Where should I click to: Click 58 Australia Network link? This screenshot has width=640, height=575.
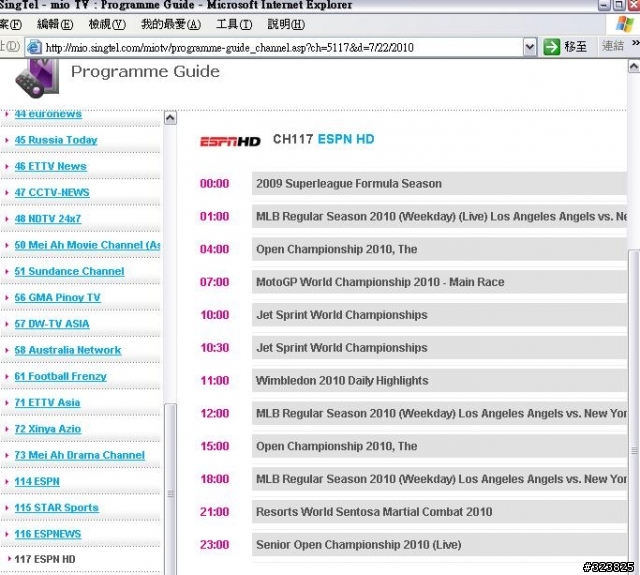pyautogui.click(x=67, y=350)
